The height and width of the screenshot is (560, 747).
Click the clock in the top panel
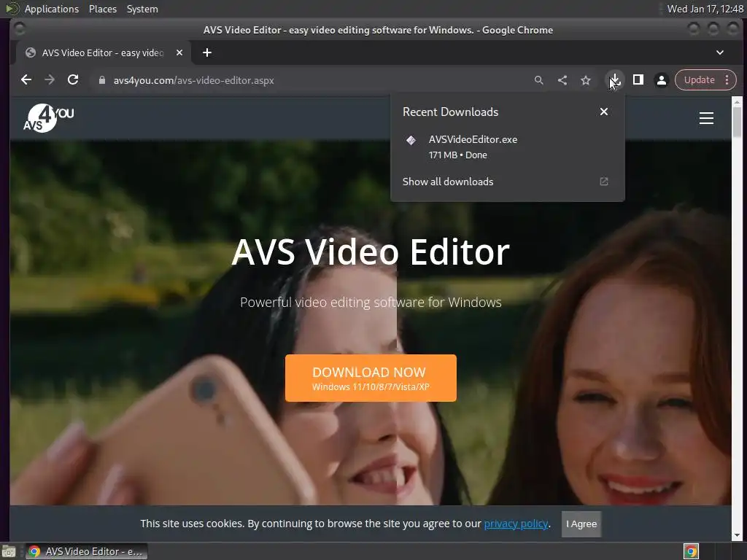pyautogui.click(x=705, y=9)
